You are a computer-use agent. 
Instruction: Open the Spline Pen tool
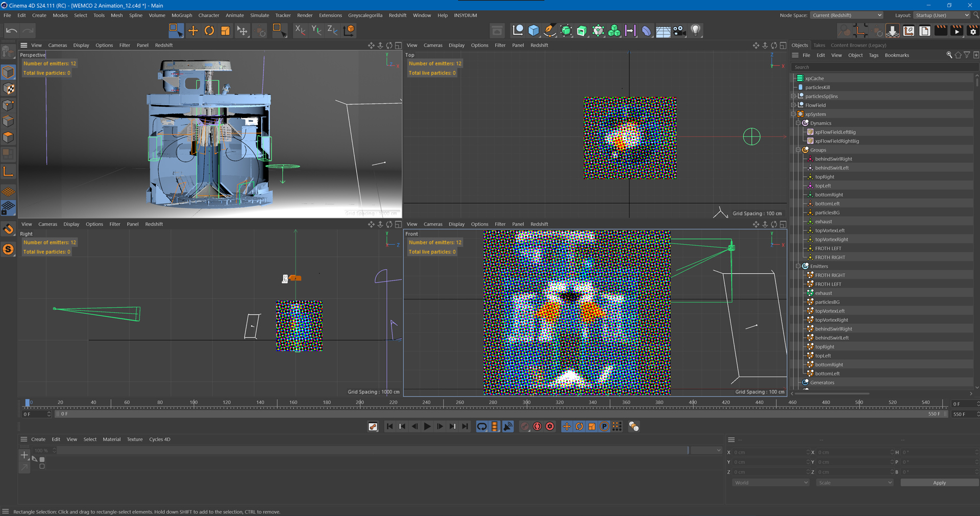click(x=549, y=31)
